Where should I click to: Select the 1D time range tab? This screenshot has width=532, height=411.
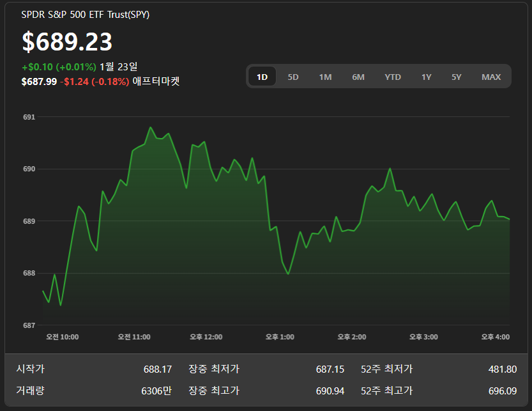click(262, 77)
